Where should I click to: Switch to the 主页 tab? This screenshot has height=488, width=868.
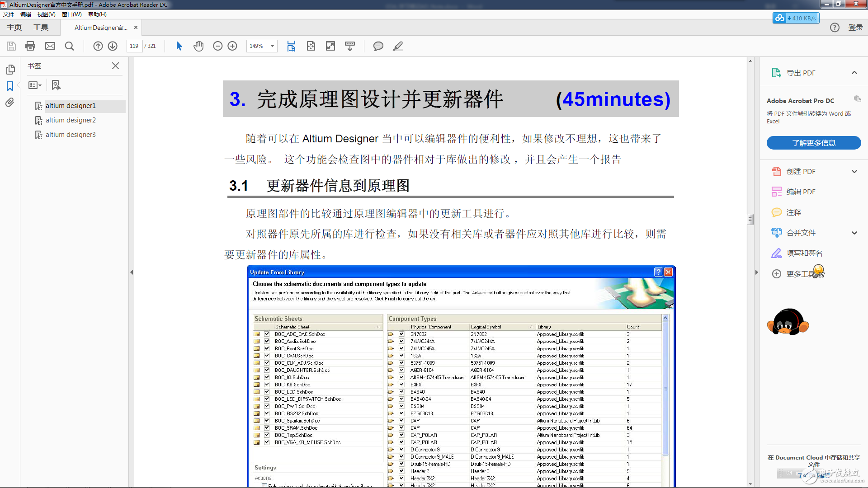click(14, 27)
